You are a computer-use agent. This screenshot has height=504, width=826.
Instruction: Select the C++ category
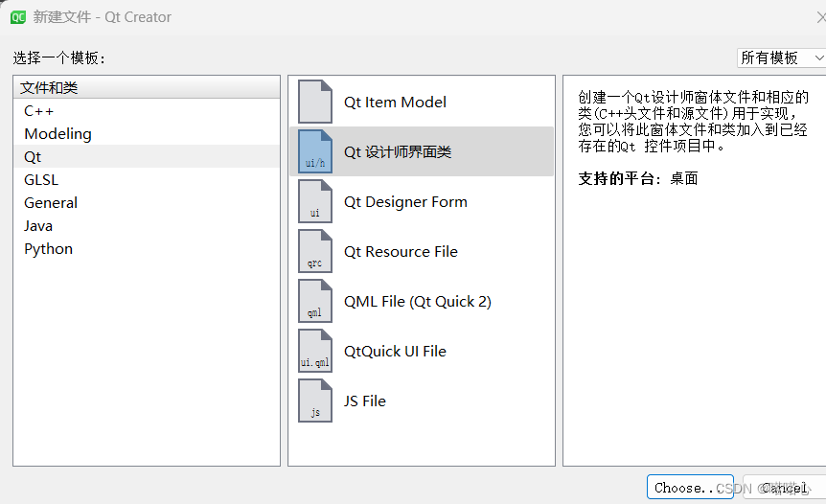[x=147, y=110]
